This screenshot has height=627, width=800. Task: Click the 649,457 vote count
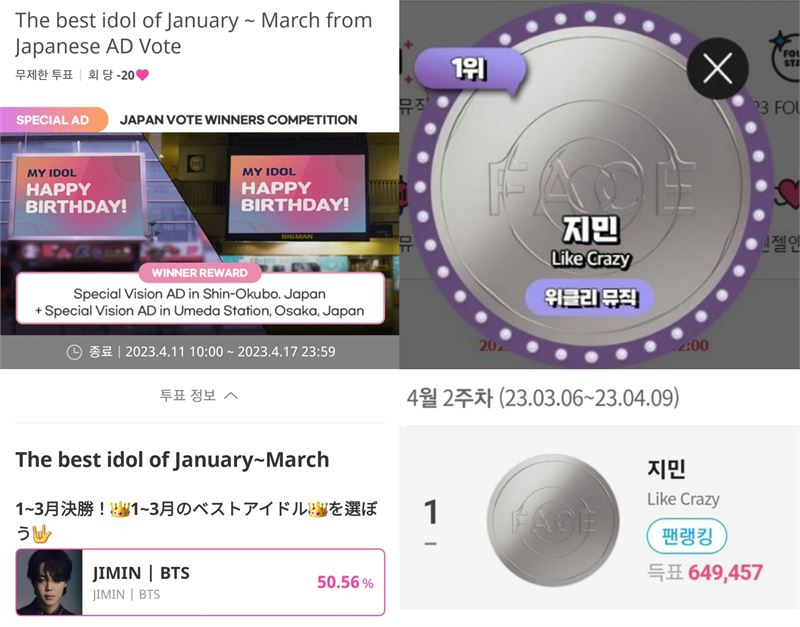coord(725,572)
